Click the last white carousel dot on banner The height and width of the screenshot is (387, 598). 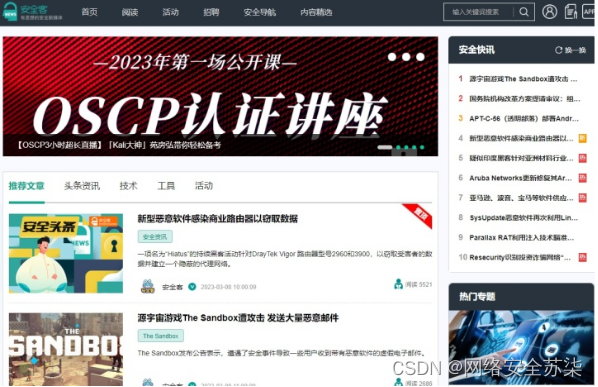point(420,57)
